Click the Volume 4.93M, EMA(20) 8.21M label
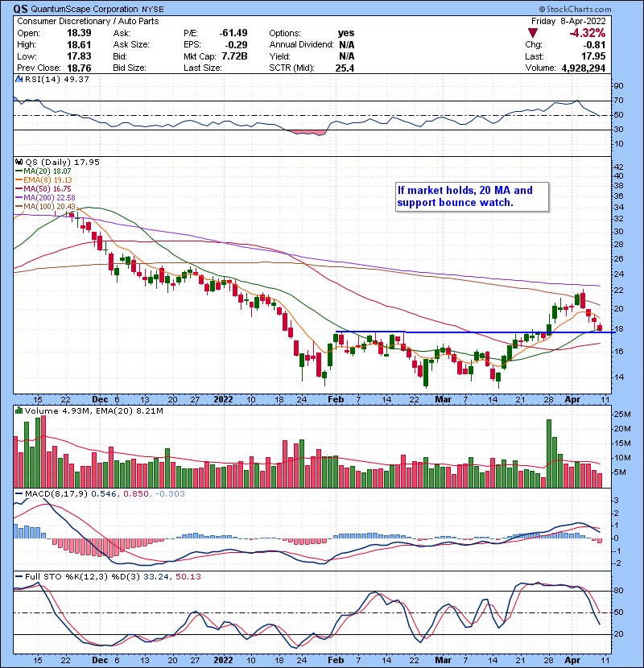 click(x=93, y=410)
